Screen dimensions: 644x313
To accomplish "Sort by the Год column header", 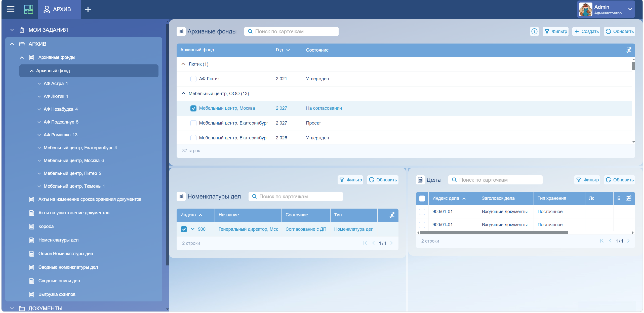I will (x=287, y=50).
